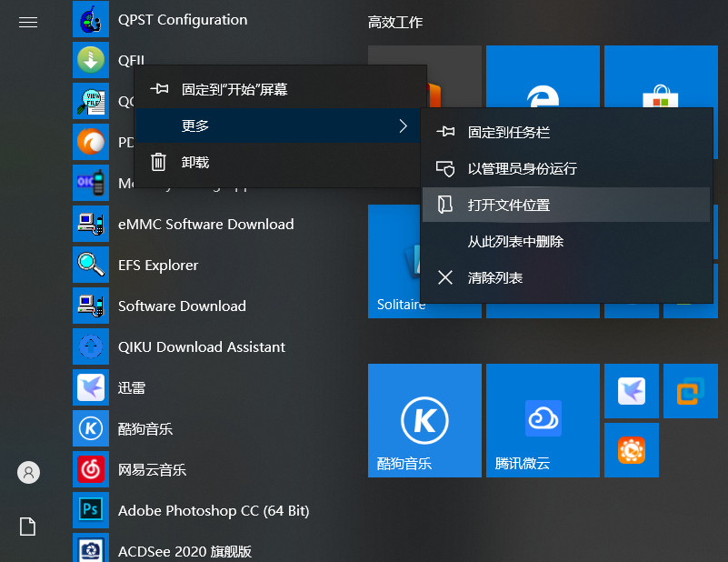The height and width of the screenshot is (562, 728).
Task: Open the hamburger menu at top left
Action: 28,23
